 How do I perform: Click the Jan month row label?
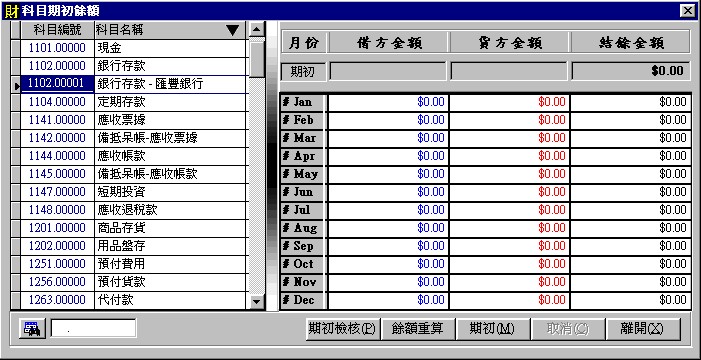coord(303,102)
